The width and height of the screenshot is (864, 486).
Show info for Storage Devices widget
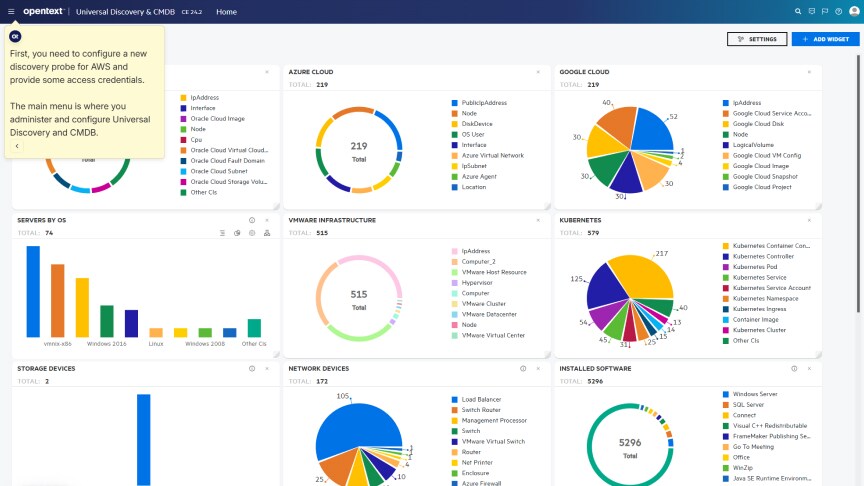click(x=252, y=369)
